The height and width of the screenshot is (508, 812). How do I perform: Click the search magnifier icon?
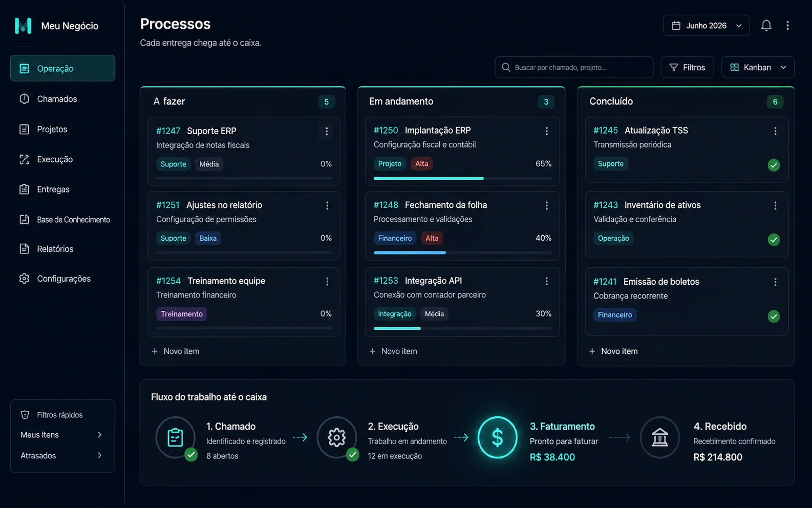(506, 67)
